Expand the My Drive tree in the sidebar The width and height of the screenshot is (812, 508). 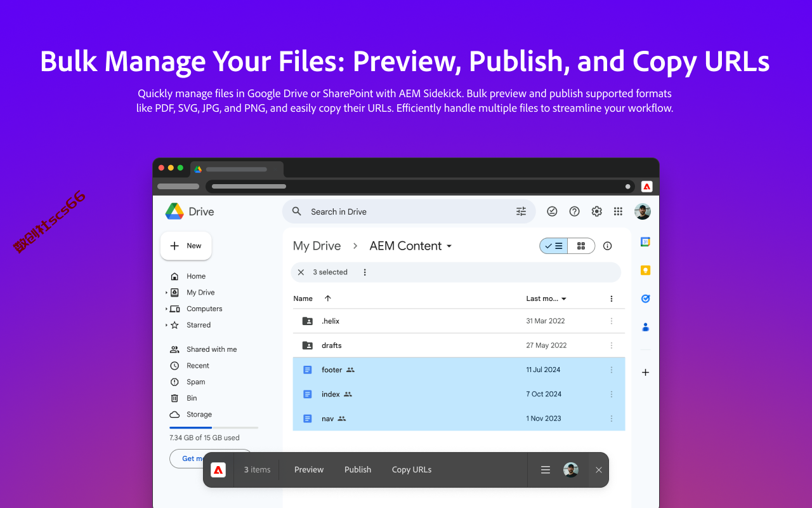pos(167,293)
